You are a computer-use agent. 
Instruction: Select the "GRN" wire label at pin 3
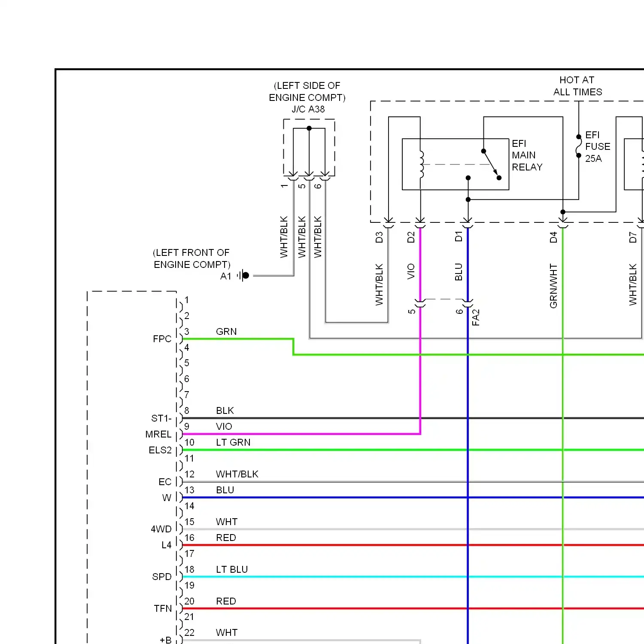point(226,331)
